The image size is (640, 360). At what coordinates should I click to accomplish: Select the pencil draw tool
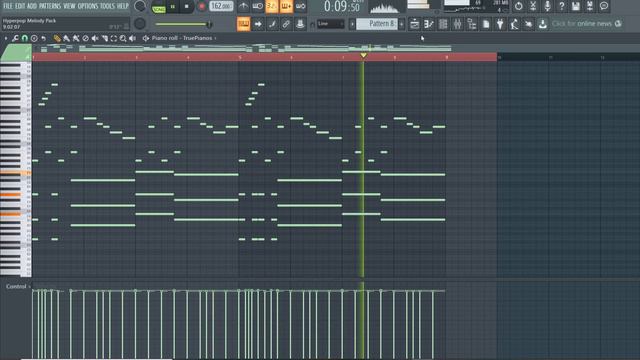point(57,38)
